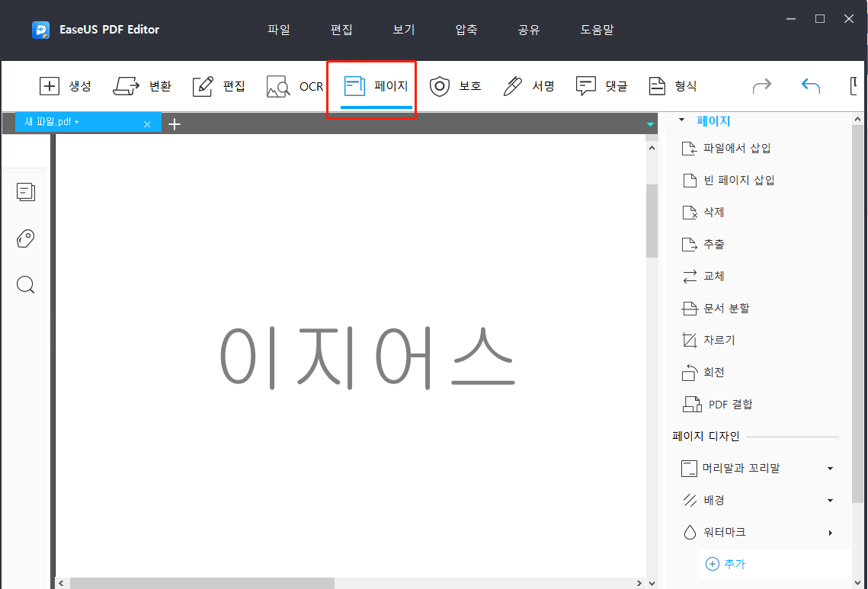The image size is (868, 589).
Task: Click the Undo arrow in toolbar
Action: click(810, 86)
